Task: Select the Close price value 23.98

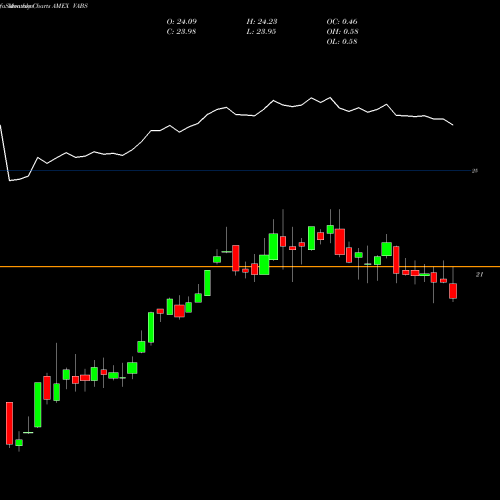Action: [x=181, y=32]
